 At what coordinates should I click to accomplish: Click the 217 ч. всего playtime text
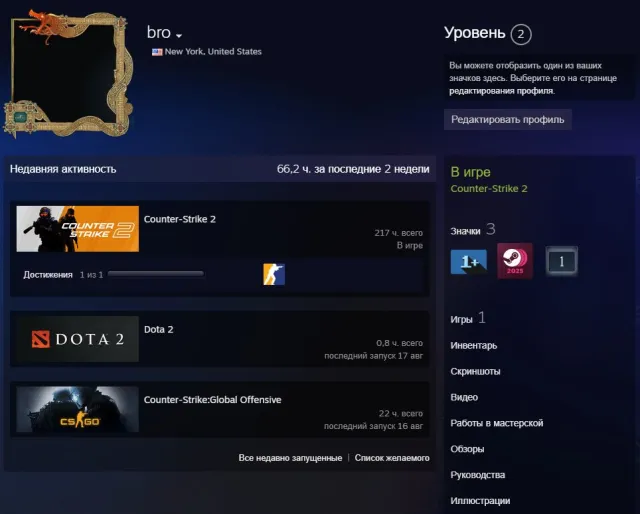[x=398, y=233]
